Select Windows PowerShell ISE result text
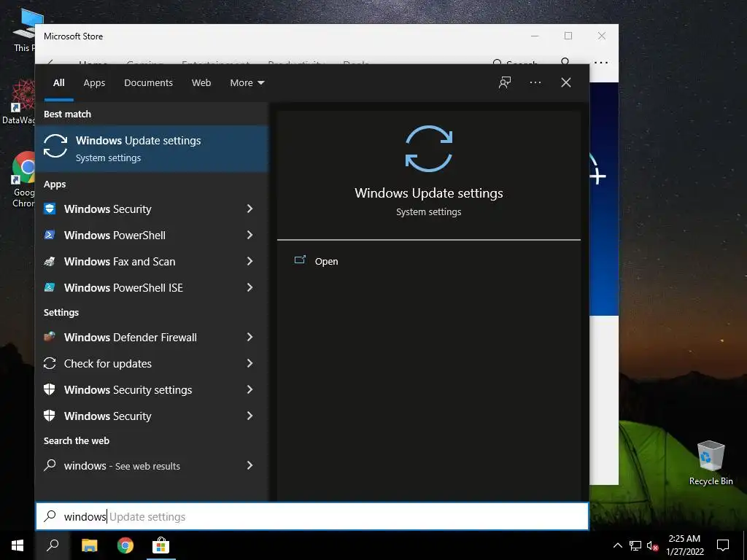The image size is (747, 560). (x=123, y=287)
